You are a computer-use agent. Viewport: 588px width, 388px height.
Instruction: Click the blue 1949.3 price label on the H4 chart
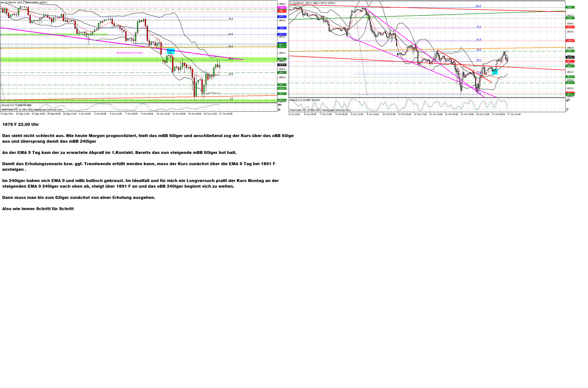[x=282, y=28]
